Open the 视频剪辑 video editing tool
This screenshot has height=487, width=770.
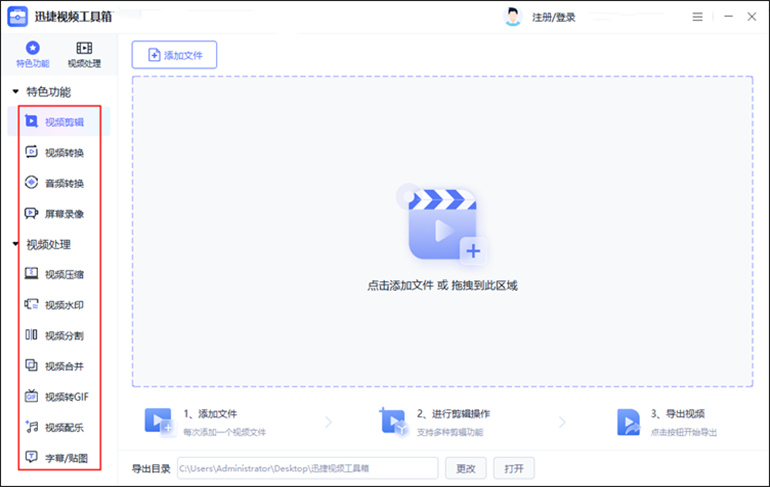[x=59, y=121]
